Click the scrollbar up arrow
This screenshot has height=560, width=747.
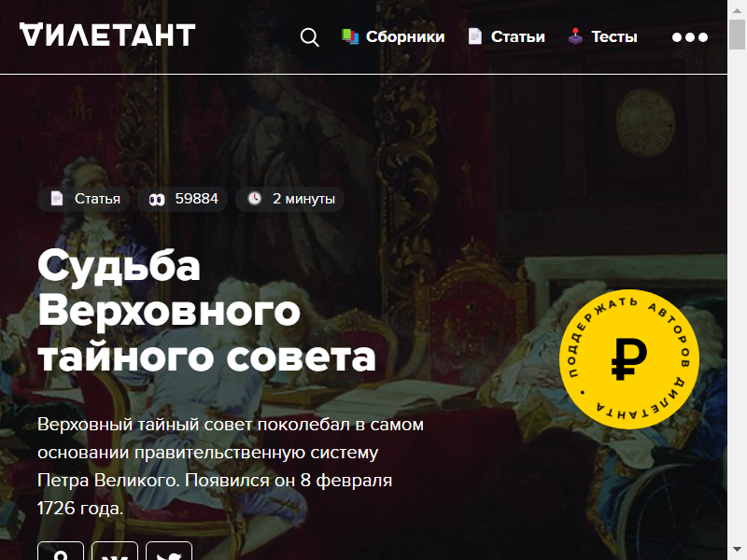(737, 9)
